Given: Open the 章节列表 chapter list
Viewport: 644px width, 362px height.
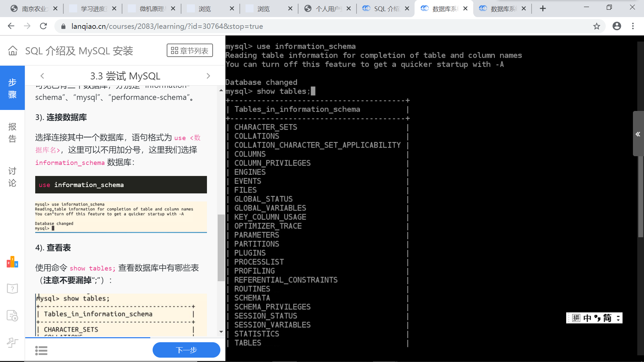Looking at the screenshot, I should tap(190, 51).
